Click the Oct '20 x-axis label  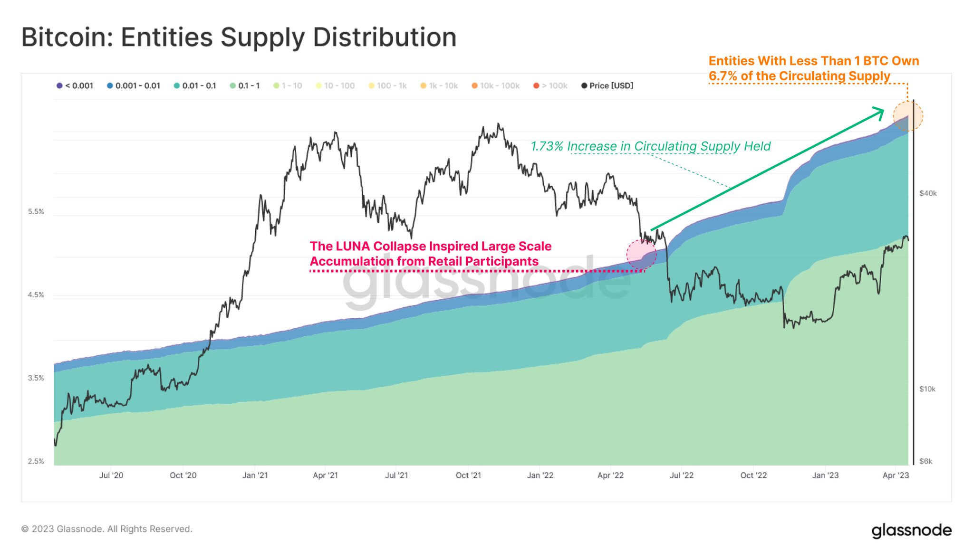click(183, 475)
